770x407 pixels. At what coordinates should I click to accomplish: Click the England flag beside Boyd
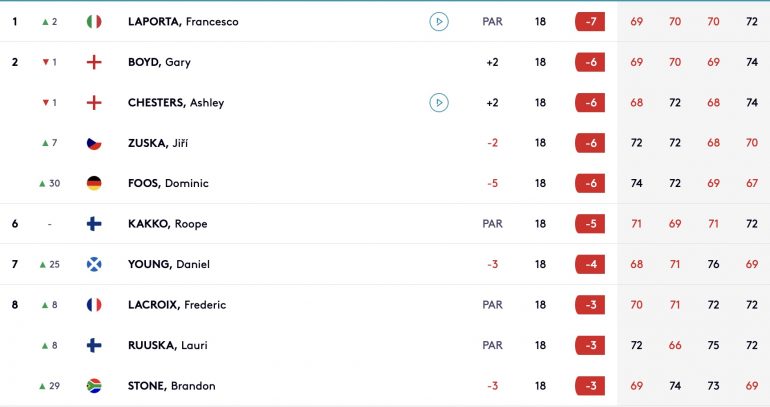[x=94, y=62]
